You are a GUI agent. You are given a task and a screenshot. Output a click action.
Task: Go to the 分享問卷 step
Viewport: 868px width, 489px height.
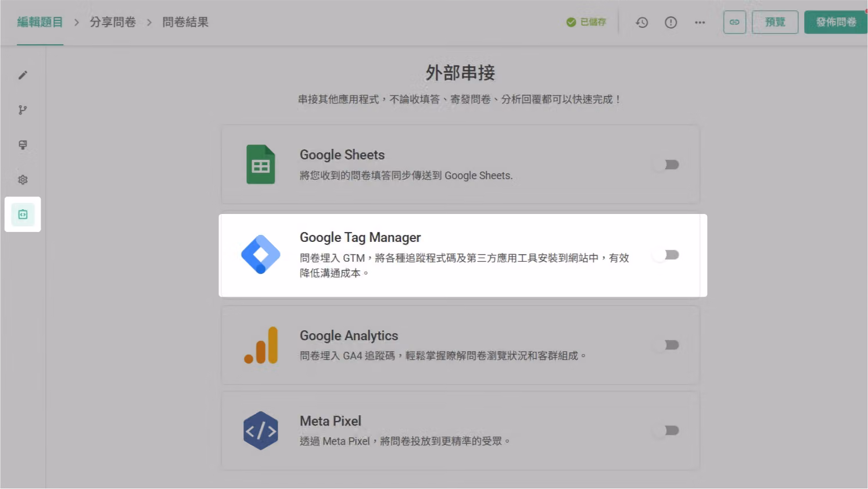113,22
